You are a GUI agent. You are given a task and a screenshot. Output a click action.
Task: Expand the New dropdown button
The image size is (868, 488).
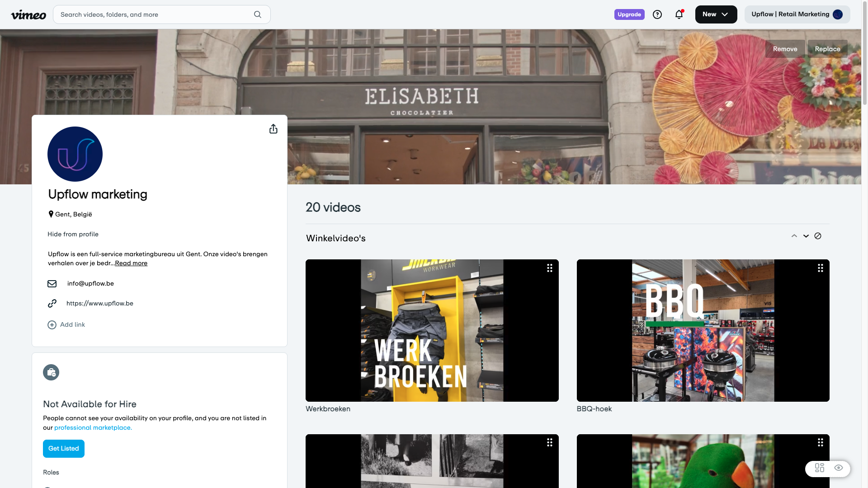pyautogui.click(x=716, y=14)
